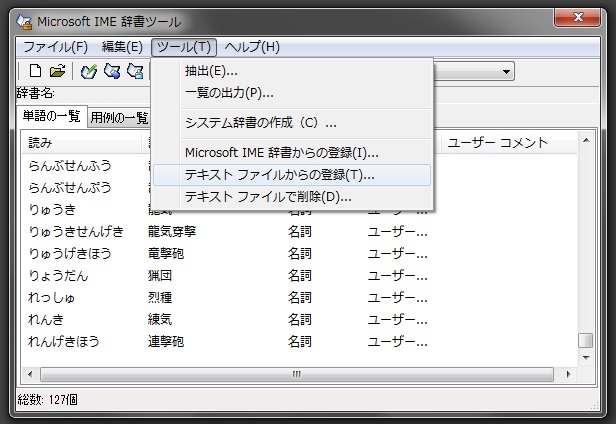Image resolution: width=616 pixels, height=424 pixels.
Task: Select システム辞書の作成 (C) ... entry
Action: (x=292, y=123)
